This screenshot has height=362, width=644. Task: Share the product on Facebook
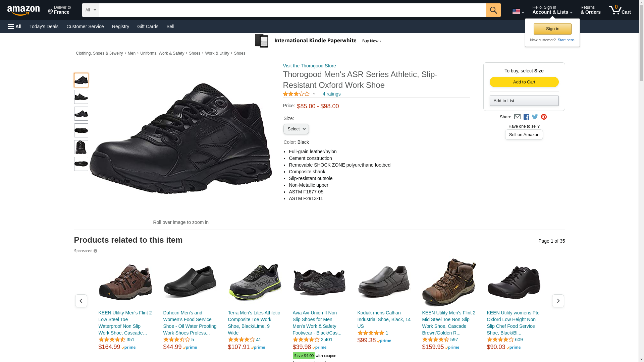click(x=526, y=117)
